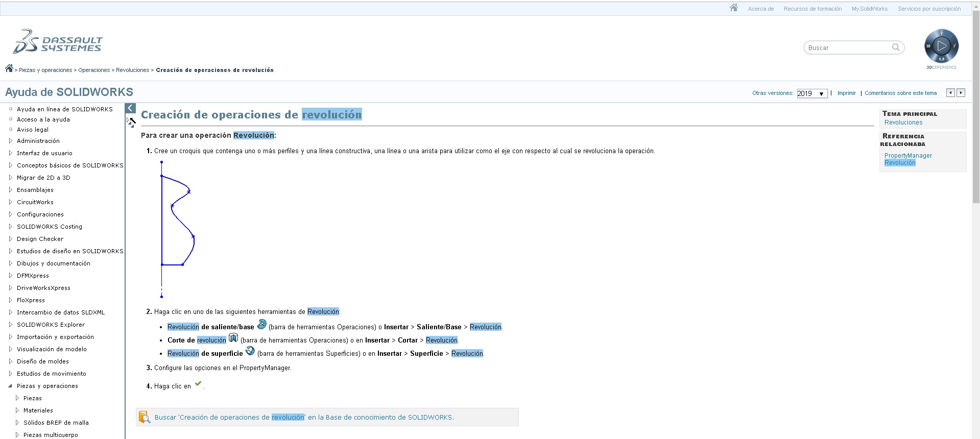Click the green checkmark OK icon
The height and width of the screenshot is (439, 980).
198,384
